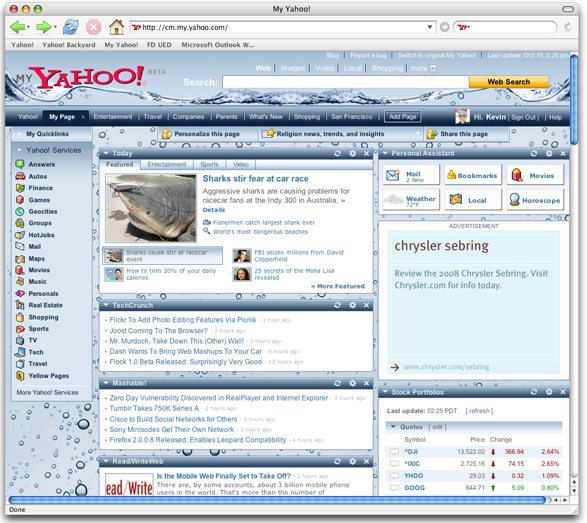Click the browser Back arrow button
This screenshot has height=523, width=587.
pyautogui.click(x=17, y=27)
